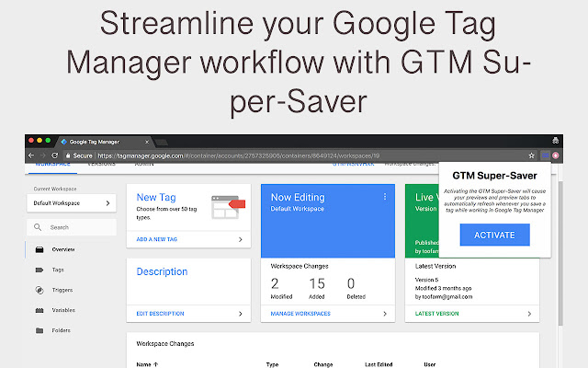
Task: Click the ADD A NEW TAG link
Action: pyautogui.click(x=157, y=239)
